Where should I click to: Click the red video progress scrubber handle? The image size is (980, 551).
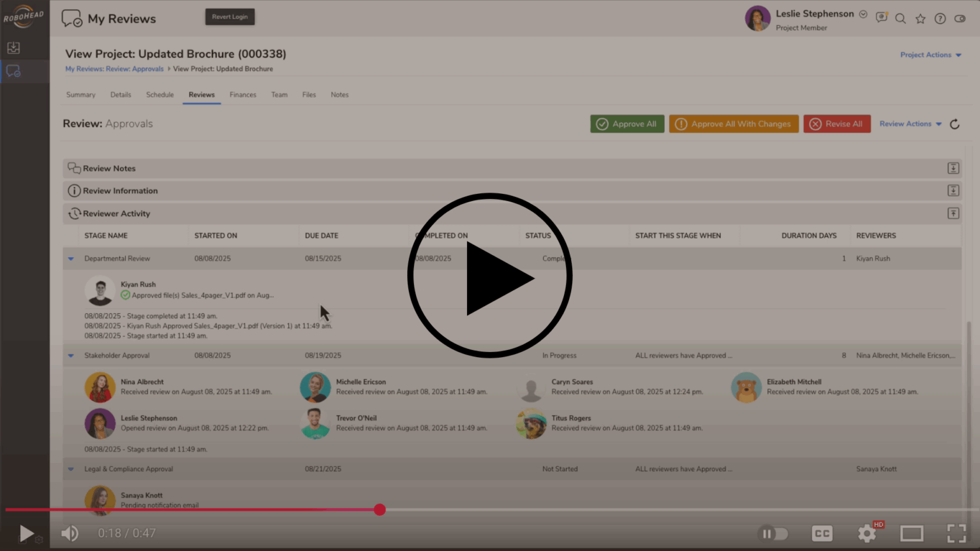tap(380, 510)
